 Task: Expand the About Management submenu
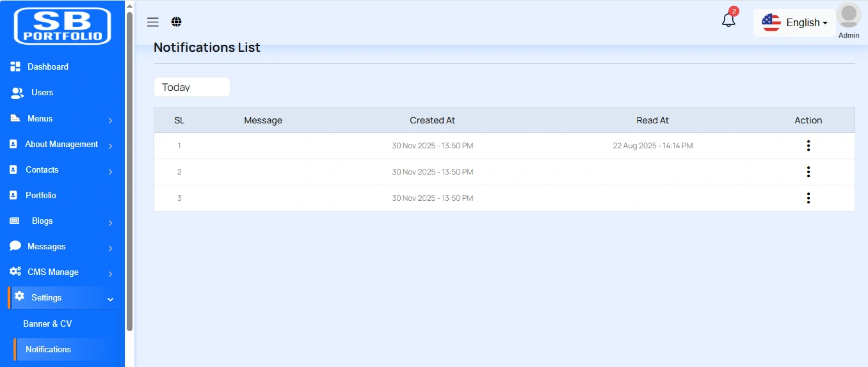[x=61, y=144]
